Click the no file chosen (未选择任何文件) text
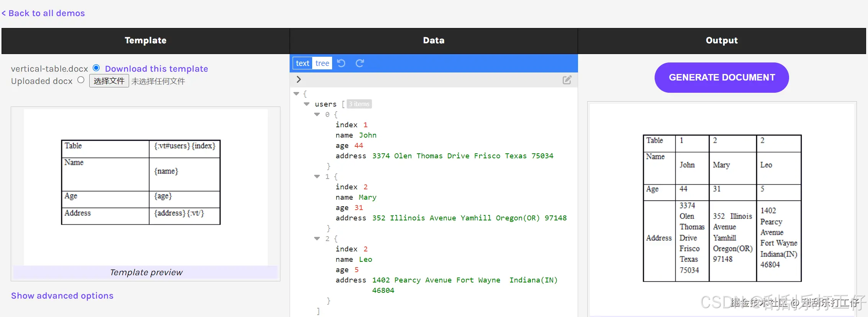 (158, 81)
